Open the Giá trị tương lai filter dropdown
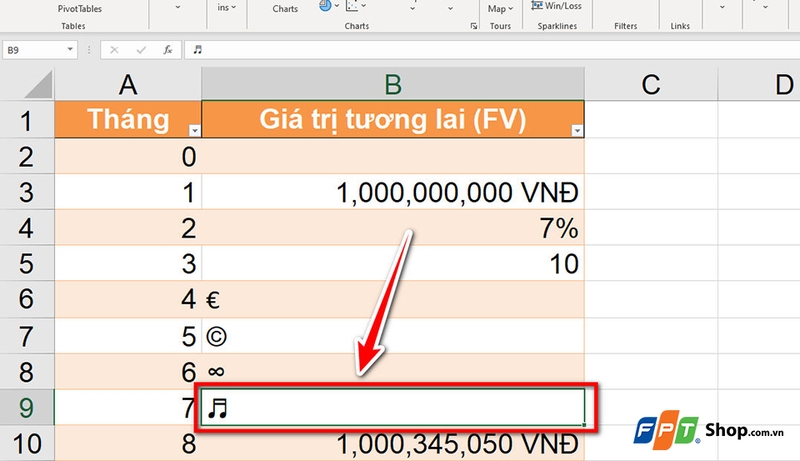The image size is (800, 461). click(577, 131)
